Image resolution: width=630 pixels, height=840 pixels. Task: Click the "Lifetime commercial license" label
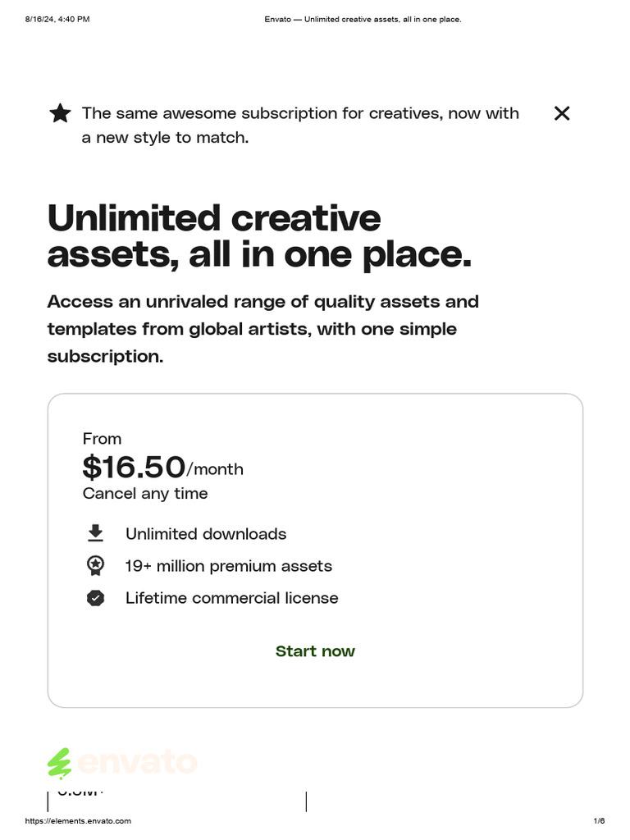point(231,598)
